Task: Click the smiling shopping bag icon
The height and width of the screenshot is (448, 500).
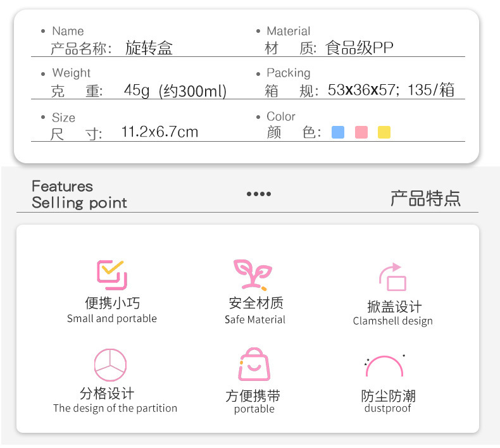Action: (x=254, y=365)
